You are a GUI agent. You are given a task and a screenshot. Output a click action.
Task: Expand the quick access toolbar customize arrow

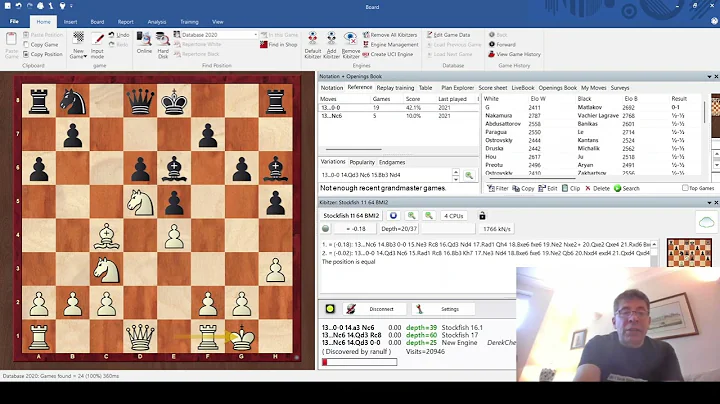[72, 6]
